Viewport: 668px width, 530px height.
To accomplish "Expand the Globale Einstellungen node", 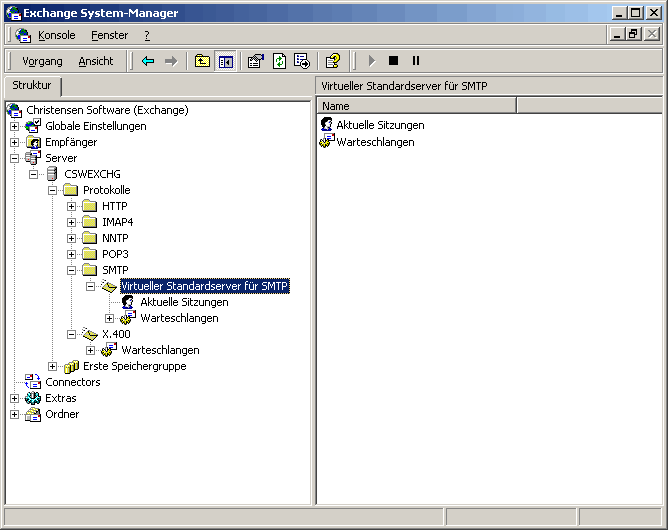I will [14, 127].
